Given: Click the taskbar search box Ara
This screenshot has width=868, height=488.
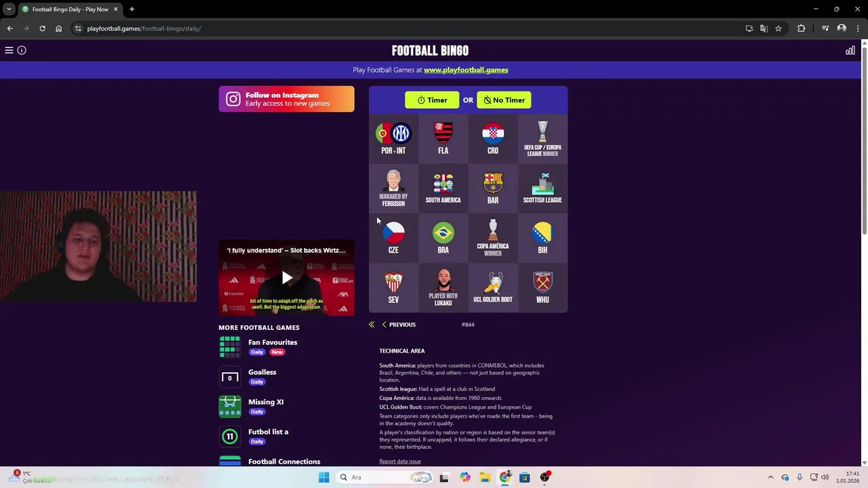Looking at the screenshot, I should [385, 477].
